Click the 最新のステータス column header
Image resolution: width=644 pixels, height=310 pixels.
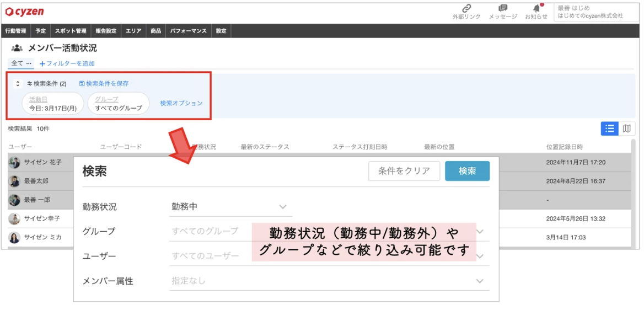coord(265,147)
